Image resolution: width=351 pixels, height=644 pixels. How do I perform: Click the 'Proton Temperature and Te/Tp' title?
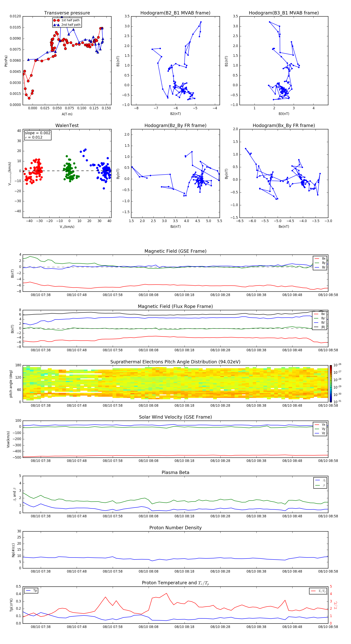175,583
